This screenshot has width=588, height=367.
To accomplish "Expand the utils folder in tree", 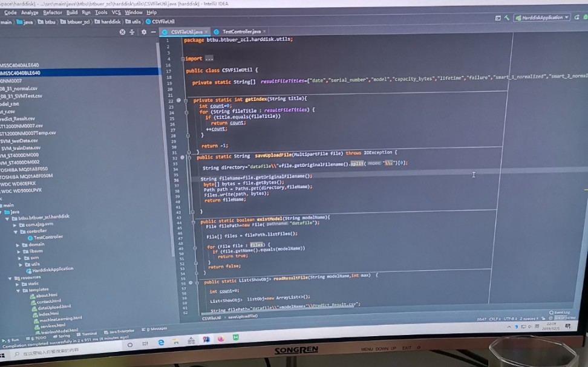I will 21,265.
